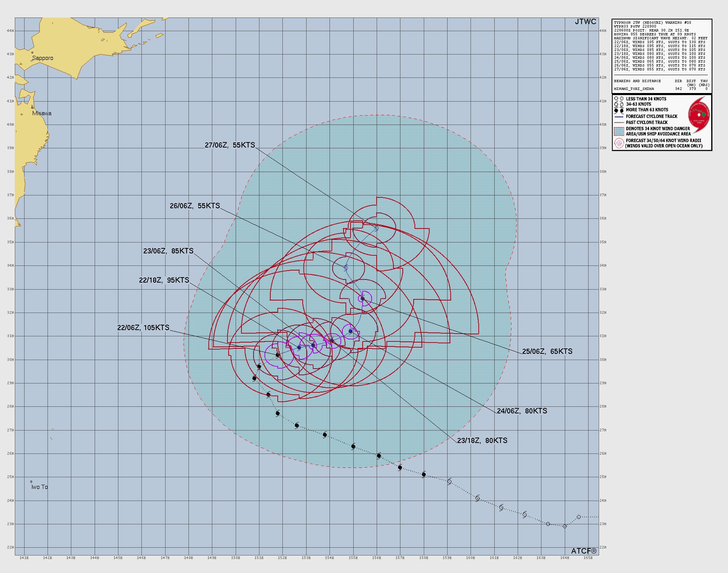Click the blue forecast track legend line
The height and width of the screenshot is (573, 728).
[x=619, y=116]
